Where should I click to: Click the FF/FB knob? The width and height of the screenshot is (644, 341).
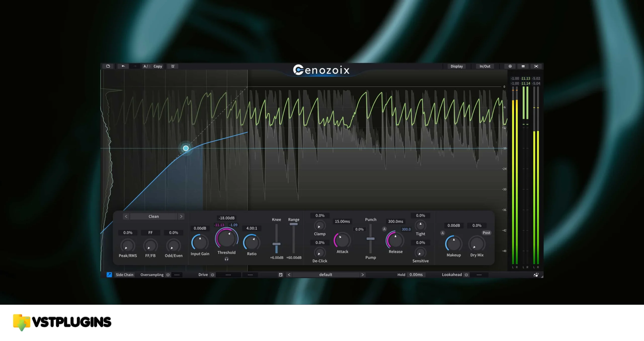(x=150, y=246)
